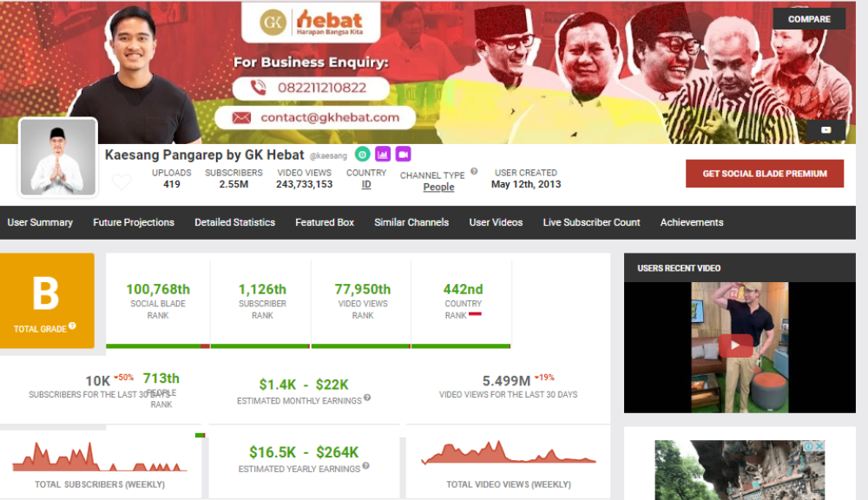Click the 082211210822 phone number on banner
This screenshot has height=500, width=868.
click(x=322, y=88)
